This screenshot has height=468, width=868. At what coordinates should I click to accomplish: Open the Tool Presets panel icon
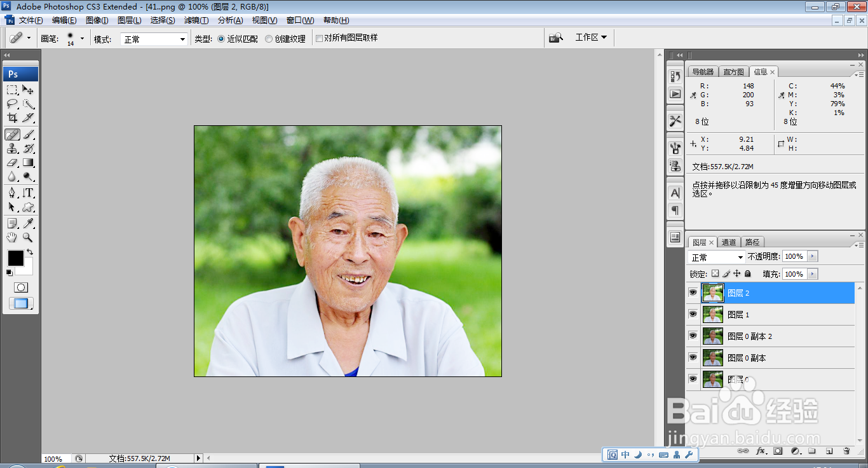click(x=675, y=120)
